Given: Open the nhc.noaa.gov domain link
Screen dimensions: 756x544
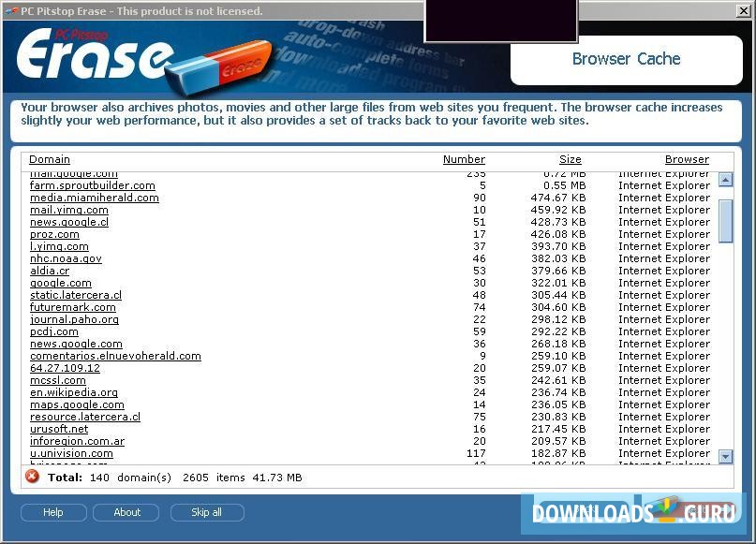Looking at the screenshot, I should 66,258.
